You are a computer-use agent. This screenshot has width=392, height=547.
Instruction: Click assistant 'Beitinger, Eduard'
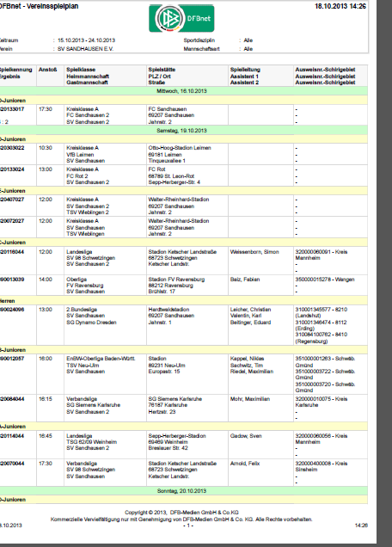point(250,323)
